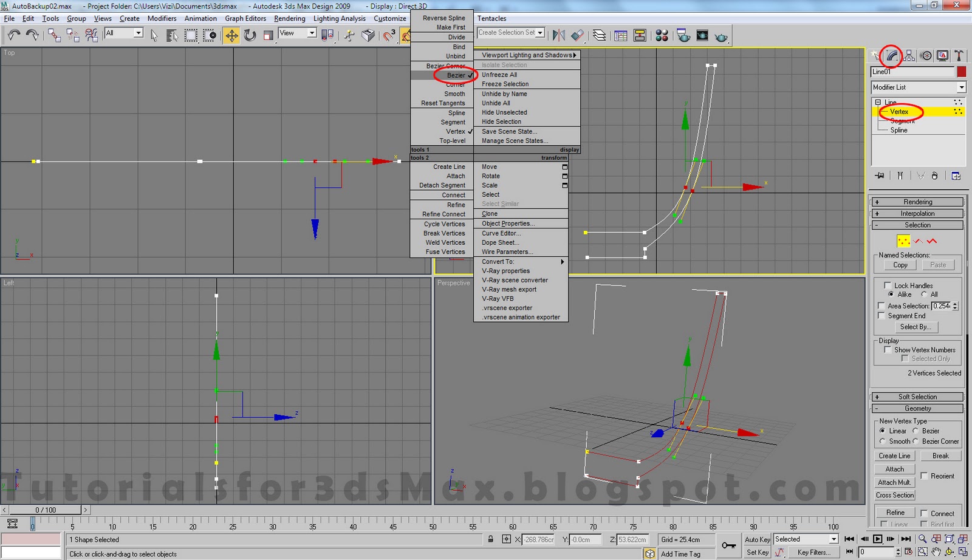The width and height of the screenshot is (972, 560).
Task: Choose Smooth in the vertex context menu
Action: (454, 94)
